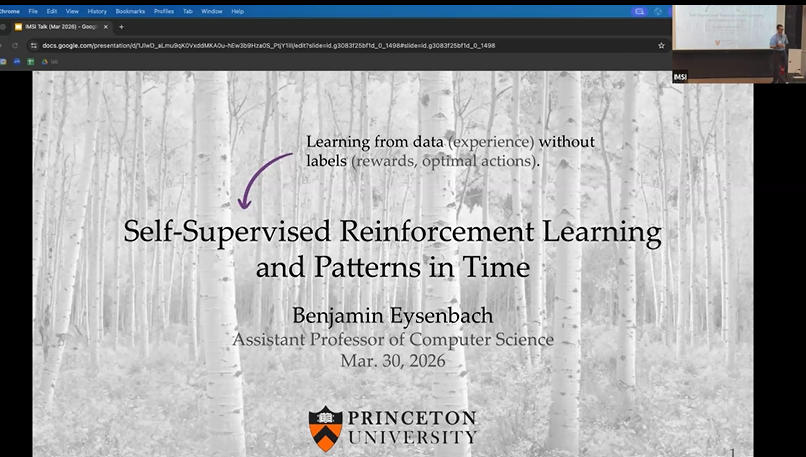Click the speaker camera video thumbnail
The image size is (806, 457).
[x=739, y=44]
